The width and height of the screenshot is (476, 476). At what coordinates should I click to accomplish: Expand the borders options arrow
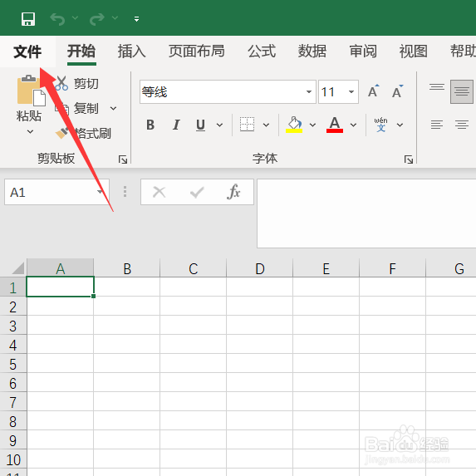(266, 125)
